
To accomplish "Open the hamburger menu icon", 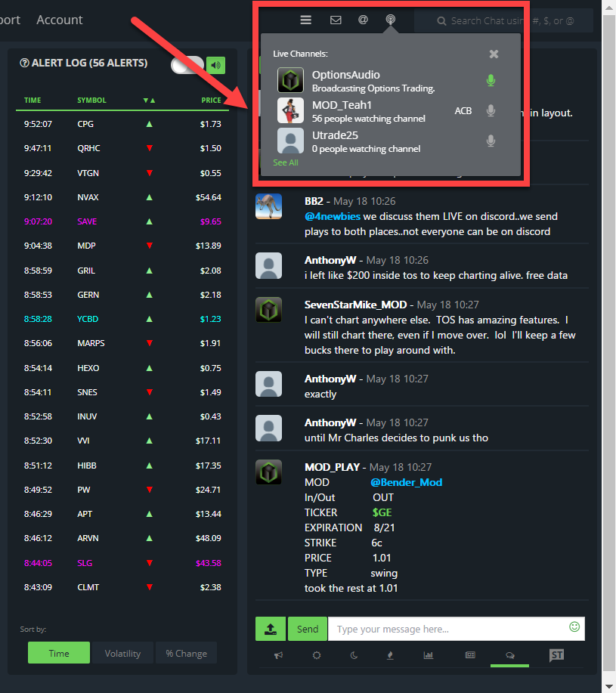I will (305, 20).
